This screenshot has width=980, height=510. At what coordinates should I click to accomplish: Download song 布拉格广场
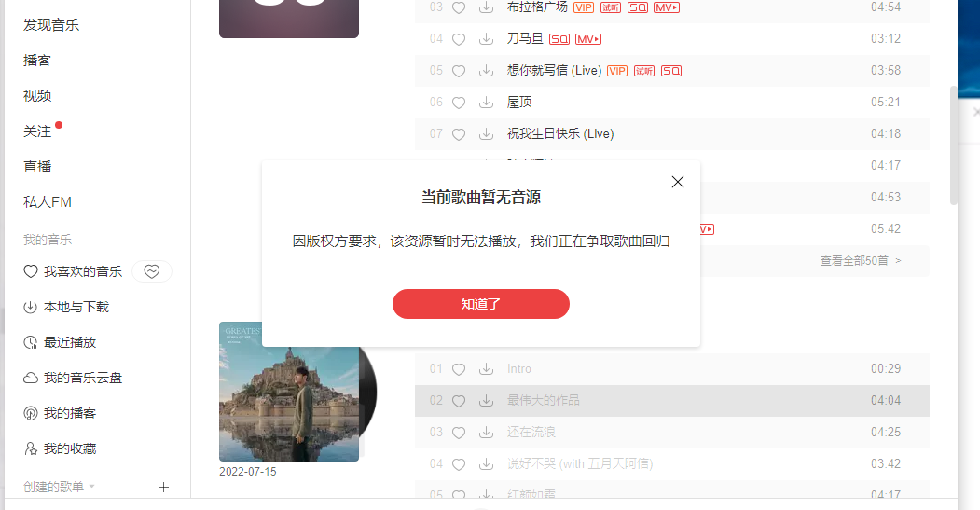486,7
